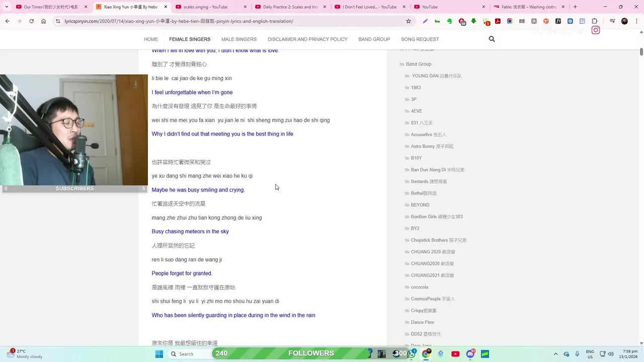644x362 pixels.
Task: Open YOUNG DAN category link
Action: tap(436, 76)
